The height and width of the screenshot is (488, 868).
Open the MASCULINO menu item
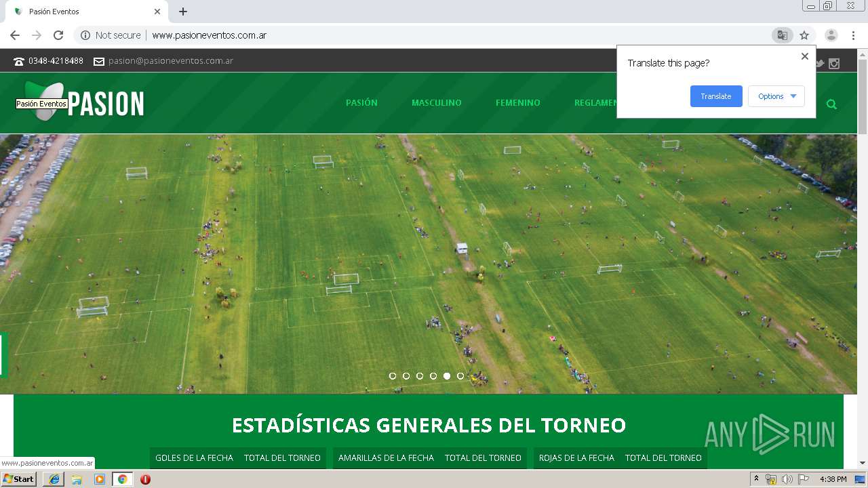437,103
